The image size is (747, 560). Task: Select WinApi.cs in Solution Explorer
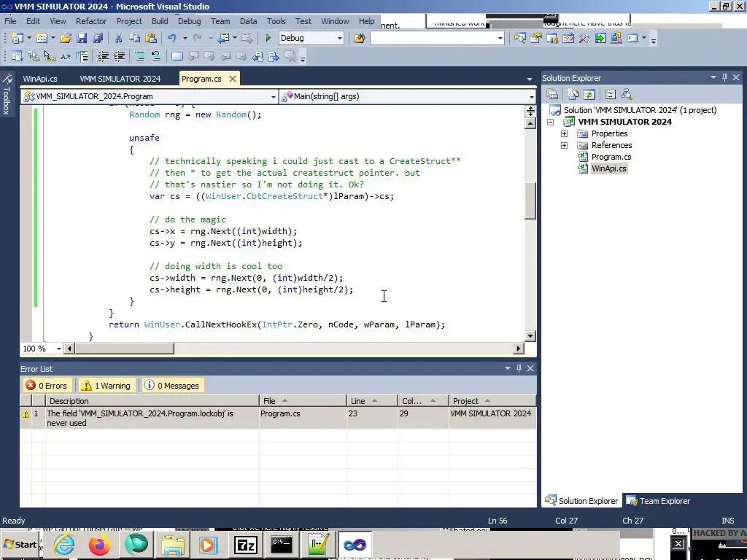point(608,168)
